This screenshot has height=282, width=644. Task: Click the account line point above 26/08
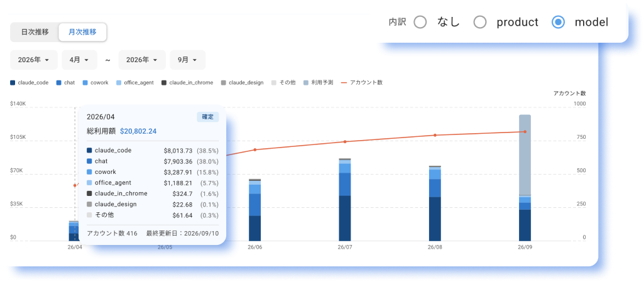(435, 135)
